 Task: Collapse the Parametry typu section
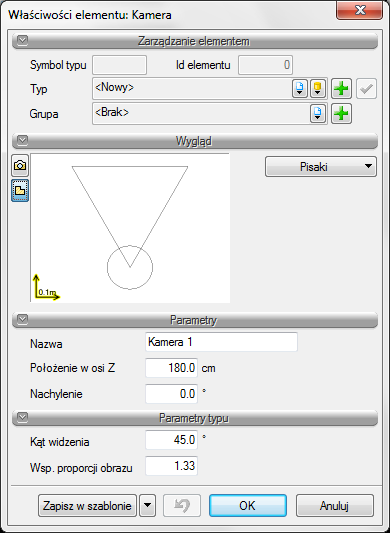click(22, 418)
